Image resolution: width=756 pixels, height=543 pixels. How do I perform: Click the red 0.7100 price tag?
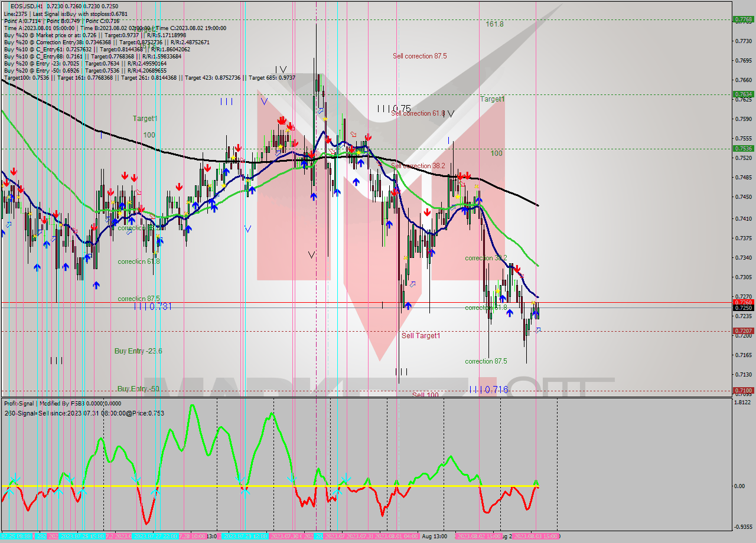pyautogui.click(x=742, y=391)
